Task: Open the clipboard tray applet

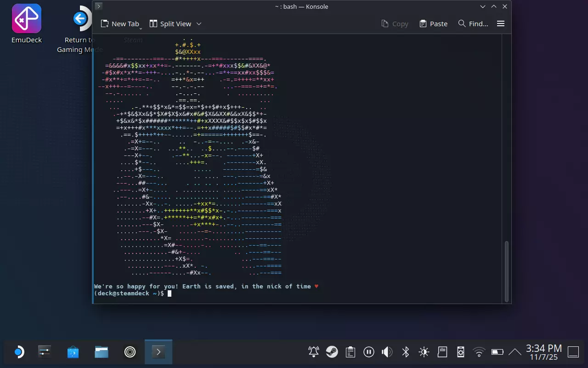Action: 350,352
